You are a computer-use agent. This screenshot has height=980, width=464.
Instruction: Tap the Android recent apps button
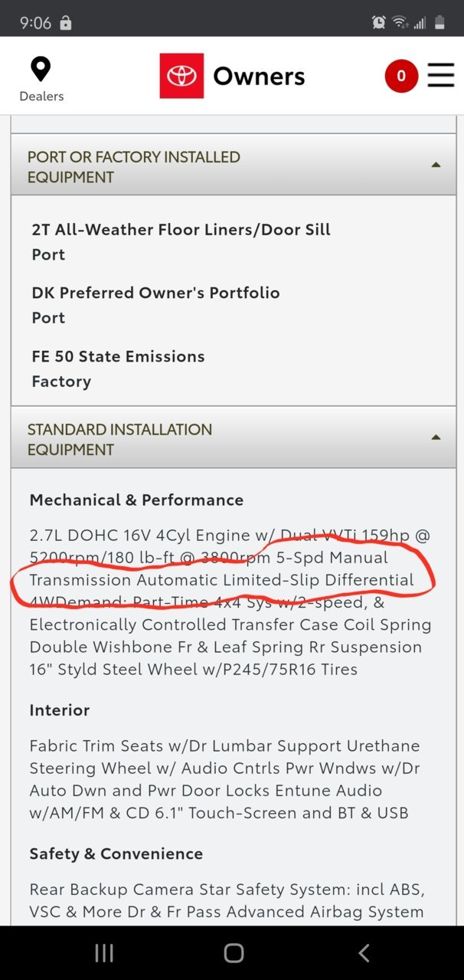tap(103, 952)
